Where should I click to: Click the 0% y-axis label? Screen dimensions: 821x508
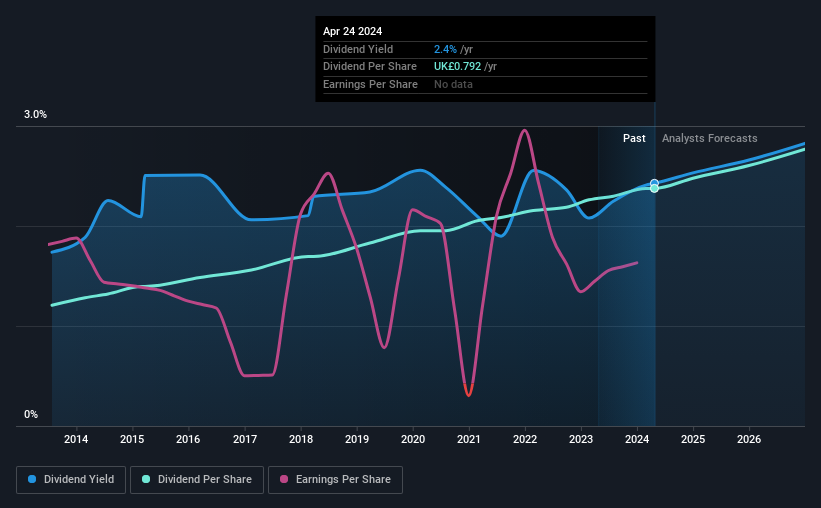[31, 414]
